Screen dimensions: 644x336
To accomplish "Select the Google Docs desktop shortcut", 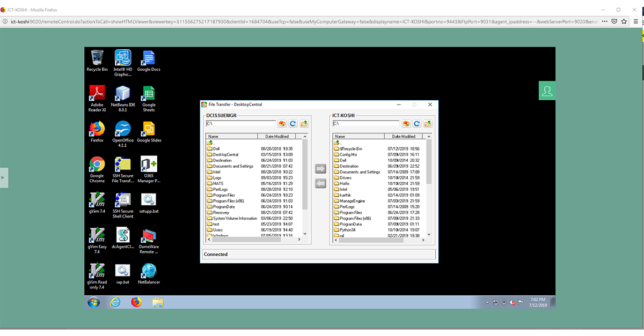I will click(x=149, y=61).
